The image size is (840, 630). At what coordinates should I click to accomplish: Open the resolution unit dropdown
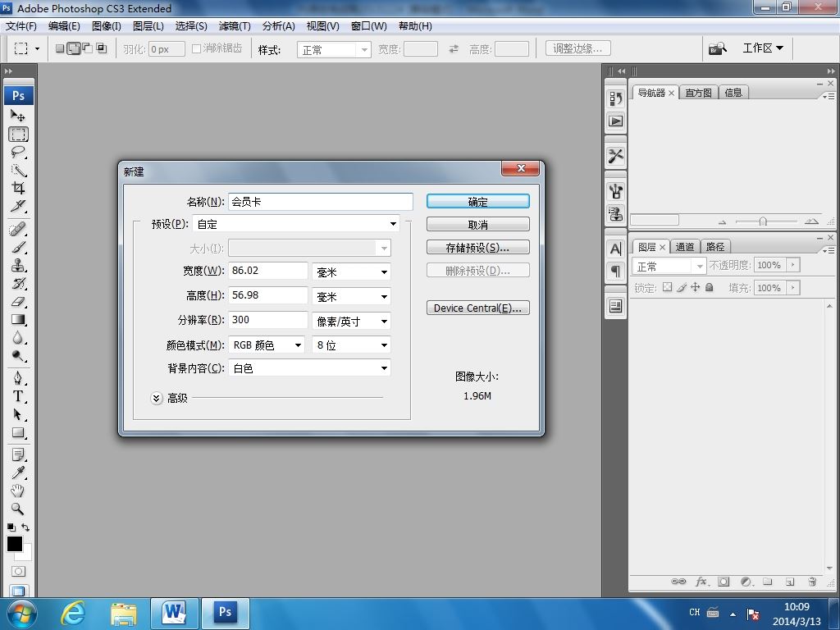coord(351,321)
